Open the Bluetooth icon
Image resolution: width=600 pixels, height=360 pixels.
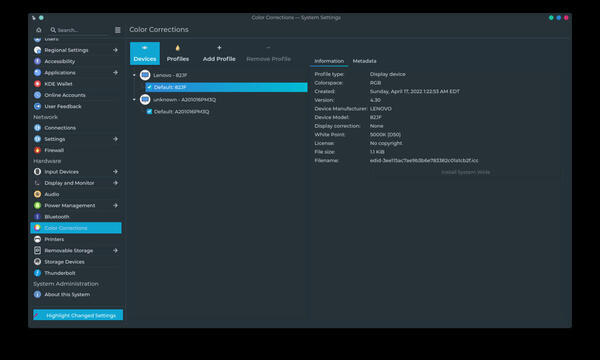[38, 217]
